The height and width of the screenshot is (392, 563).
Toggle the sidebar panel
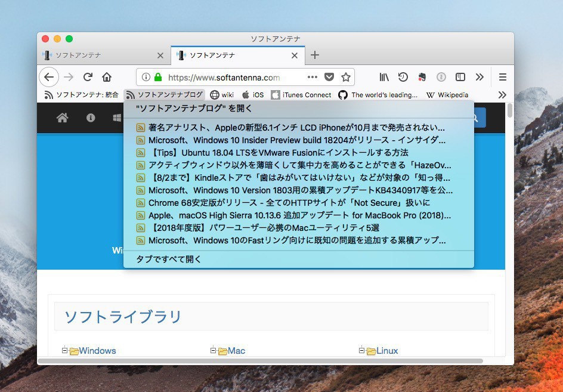460,77
